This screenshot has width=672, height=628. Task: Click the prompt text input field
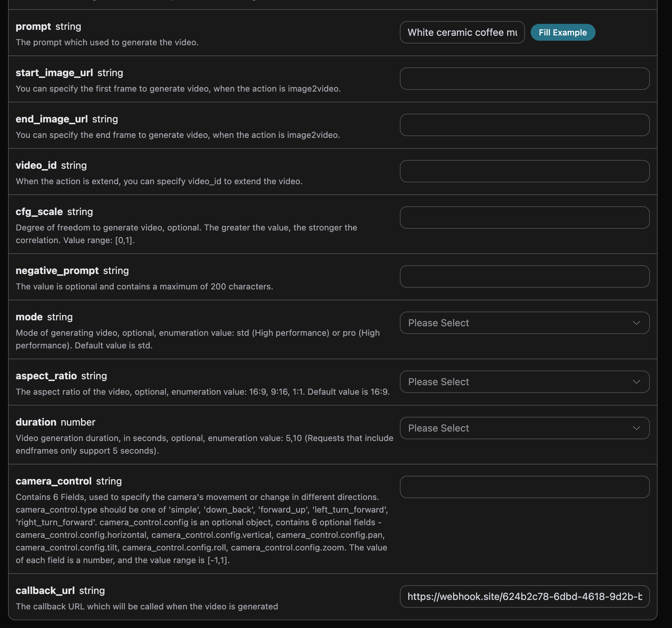pyautogui.click(x=462, y=32)
